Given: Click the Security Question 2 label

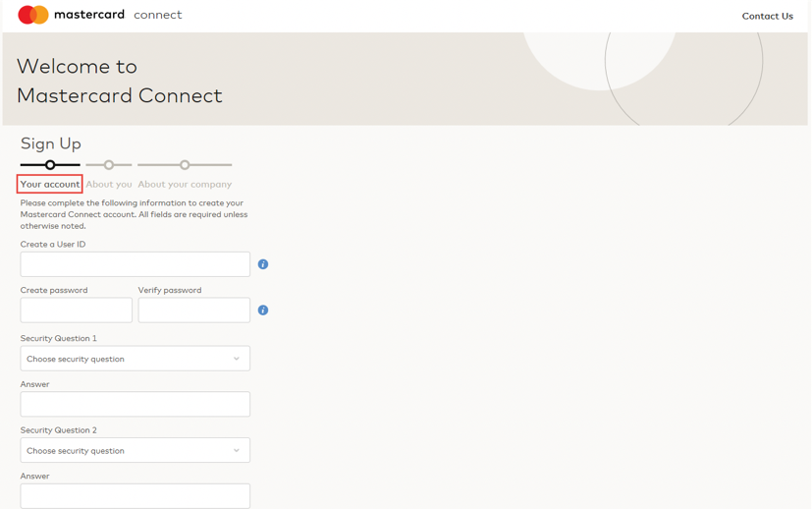Looking at the screenshot, I should point(59,429).
